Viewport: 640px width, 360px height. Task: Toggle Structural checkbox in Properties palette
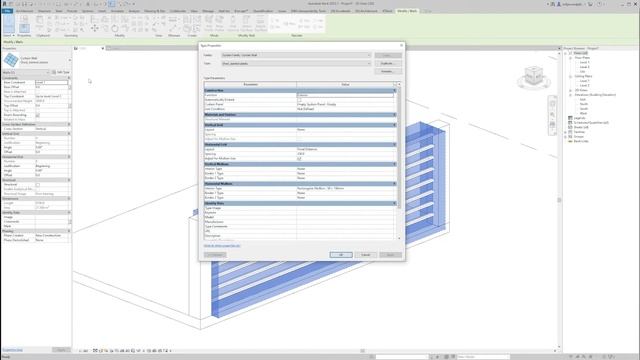(x=38, y=184)
